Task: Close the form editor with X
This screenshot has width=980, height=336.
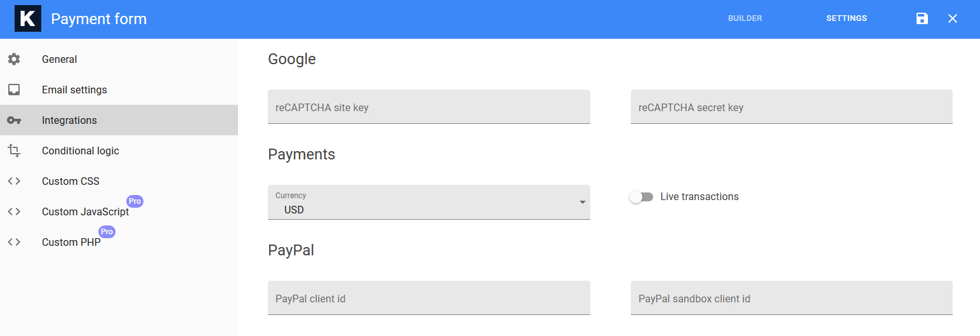Action: [x=953, y=18]
